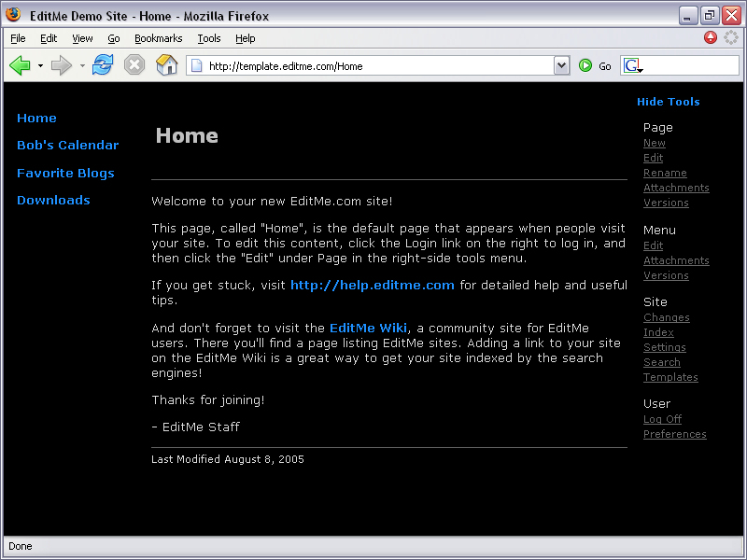Screen dimensions: 747x560
Task: Click the page icon in the address bar
Action: point(196,65)
